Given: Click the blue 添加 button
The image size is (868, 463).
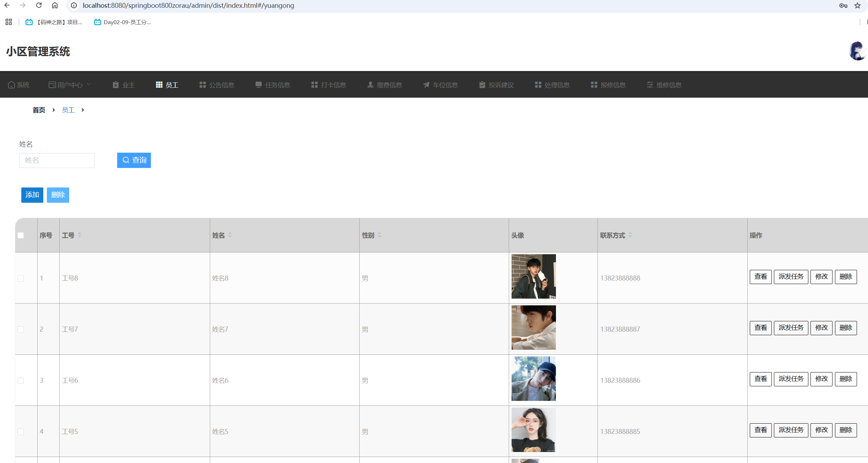Looking at the screenshot, I should click(32, 195).
